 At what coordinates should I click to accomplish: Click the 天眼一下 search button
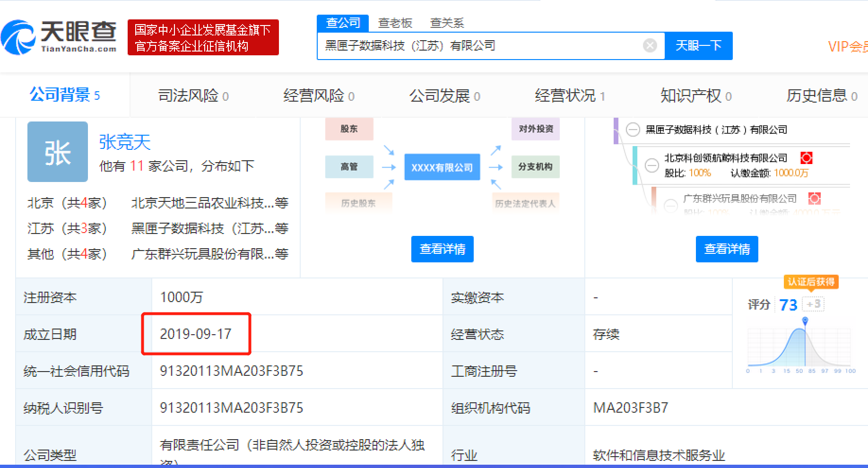pyautogui.click(x=699, y=45)
